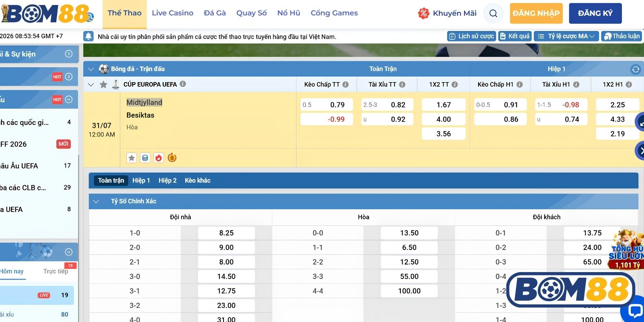
Task: Select 1-0 correct score odds 8.25
Action: point(226,233)
